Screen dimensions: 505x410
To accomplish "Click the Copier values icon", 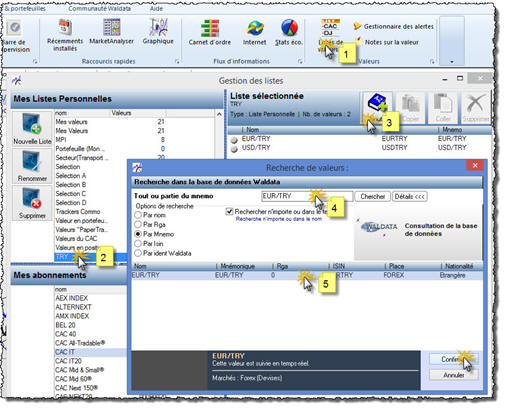I will [x=410, y=107].
